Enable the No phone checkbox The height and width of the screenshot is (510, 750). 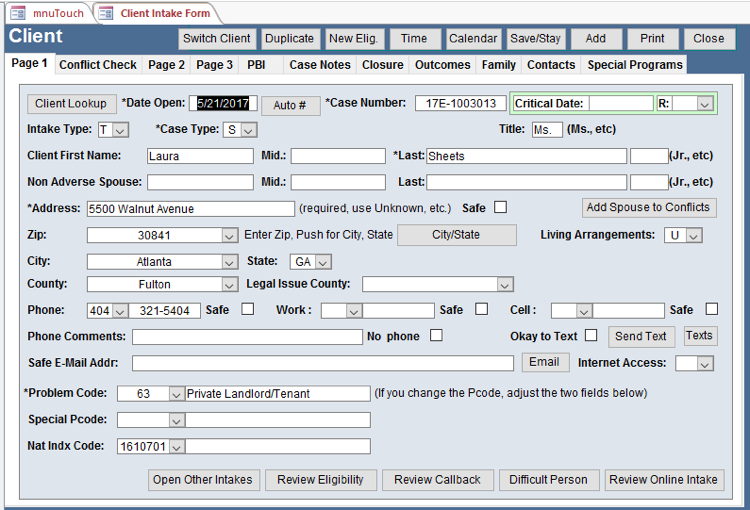(x=436, y=336)
